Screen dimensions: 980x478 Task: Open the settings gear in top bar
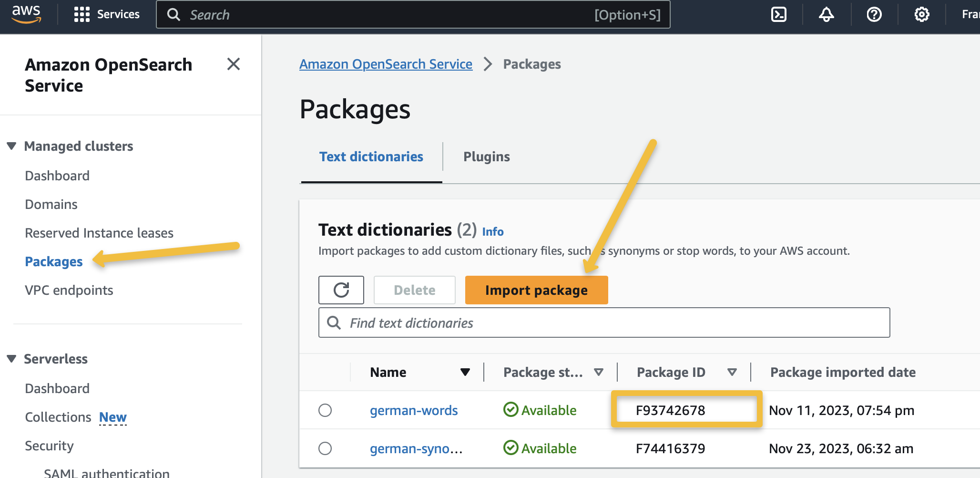pos(921,14)
